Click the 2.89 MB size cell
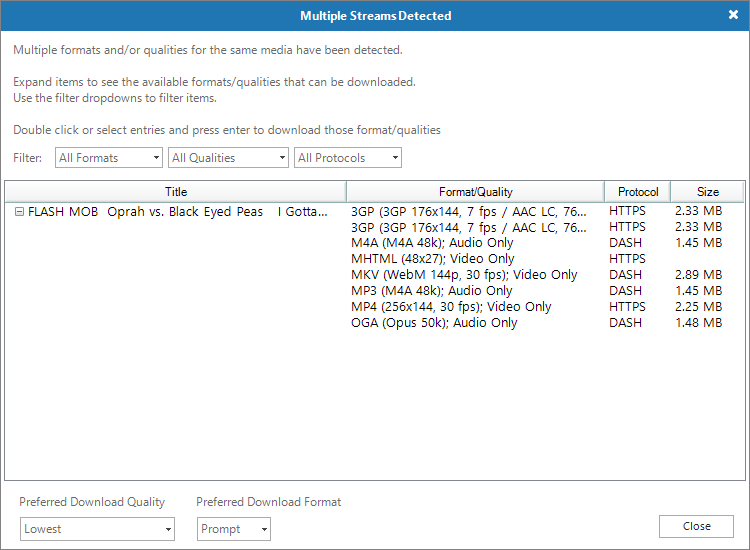 698,275
